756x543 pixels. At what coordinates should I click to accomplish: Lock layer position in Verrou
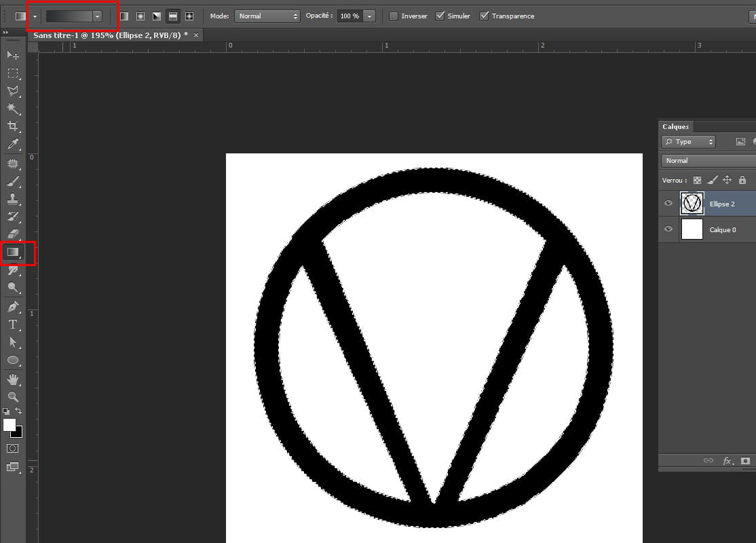click(727, 180)
